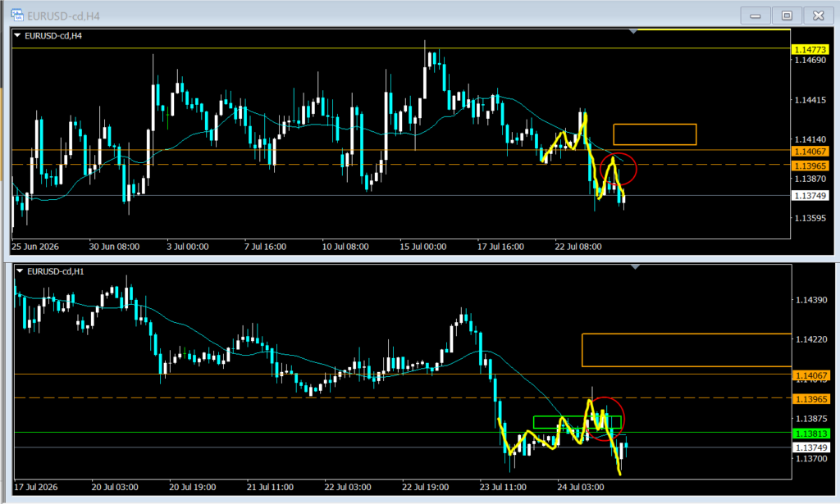Image resolution: width=840 pixels, height=504 pixels.
Task: Select the orange 1.13965 label on H4 chart
Action: pos(810,166)
